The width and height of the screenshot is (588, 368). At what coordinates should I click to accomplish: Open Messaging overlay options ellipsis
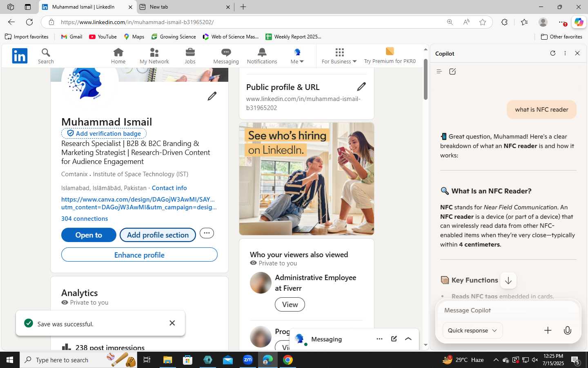pyautogui.click(x=379, y=339)
